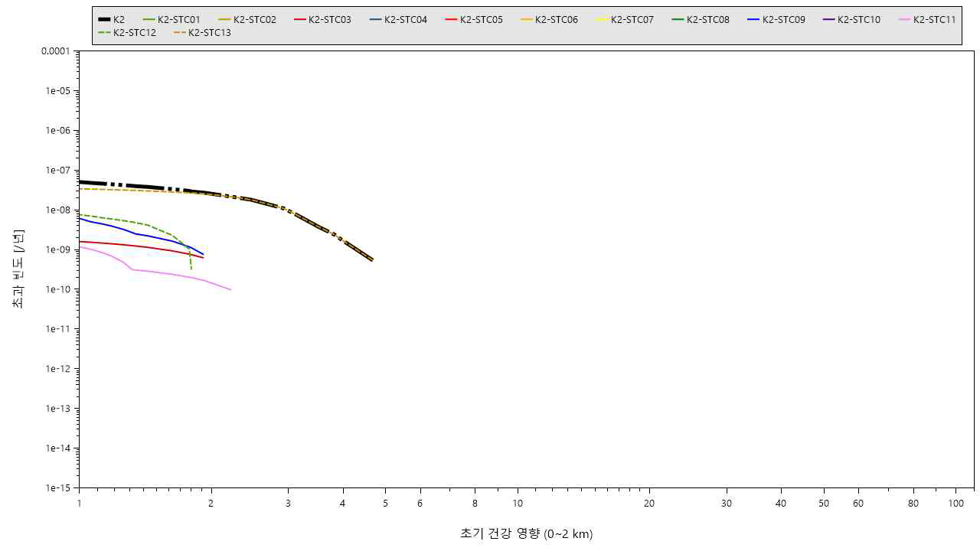
Task: Click the 1e-05 y-axis label
Action: click(57, 90)
